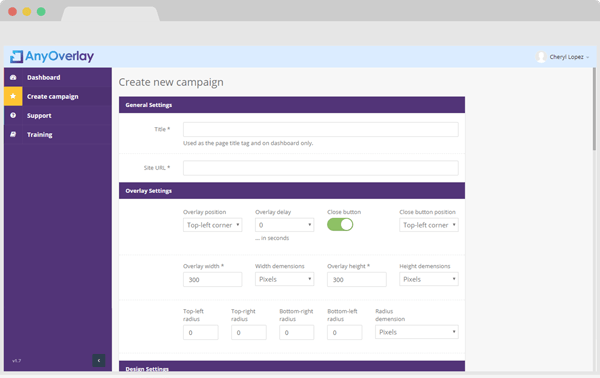Select Create campaign in the sidebar
The height and width of the screenshot is (378, 600).
point(52,96)
